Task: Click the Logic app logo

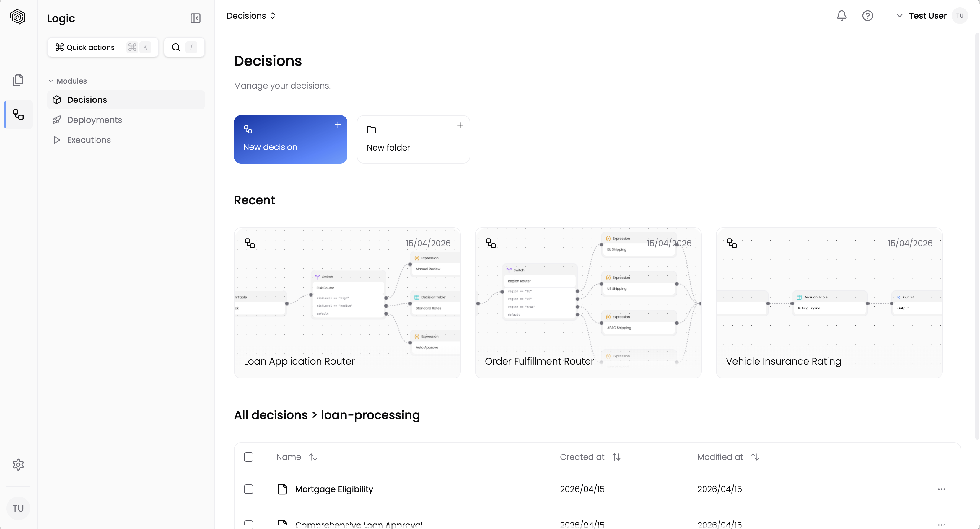Action: pos(17,17)
